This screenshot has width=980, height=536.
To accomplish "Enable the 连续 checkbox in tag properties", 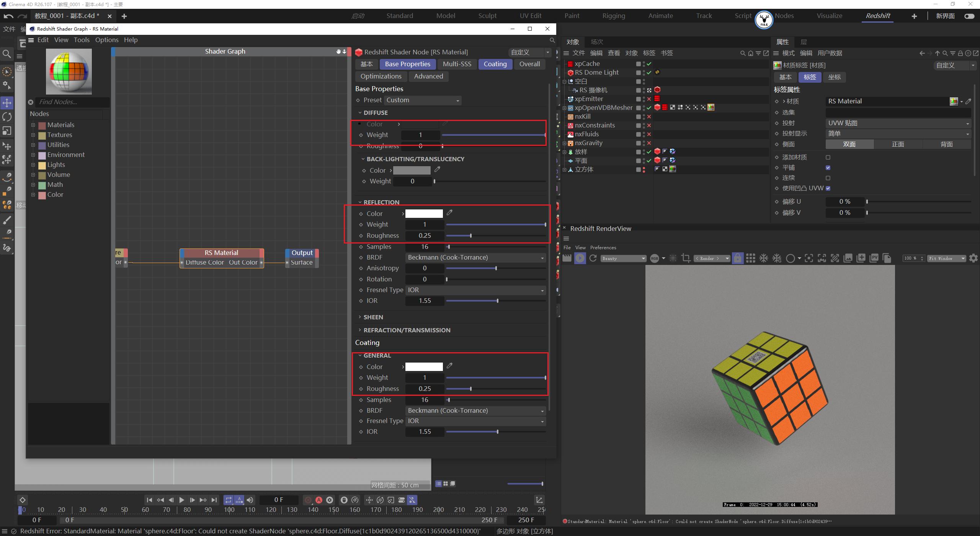I will 828,178.
